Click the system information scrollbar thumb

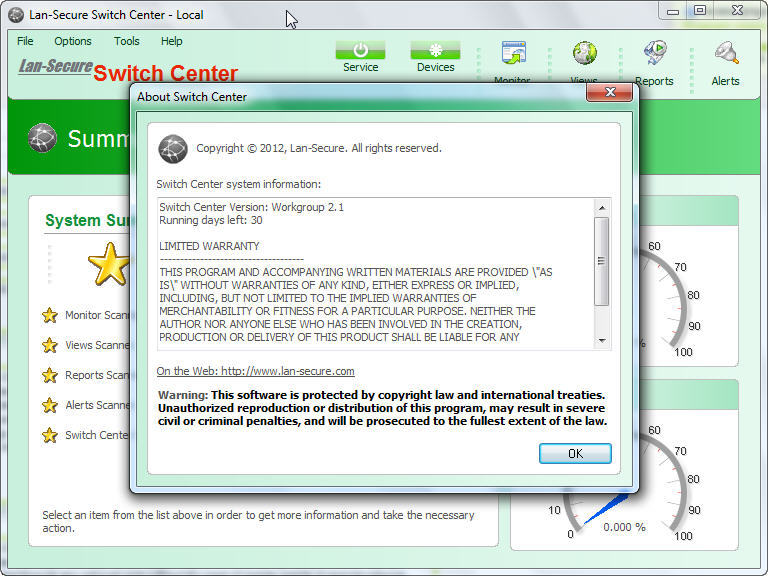coord(601,261)
